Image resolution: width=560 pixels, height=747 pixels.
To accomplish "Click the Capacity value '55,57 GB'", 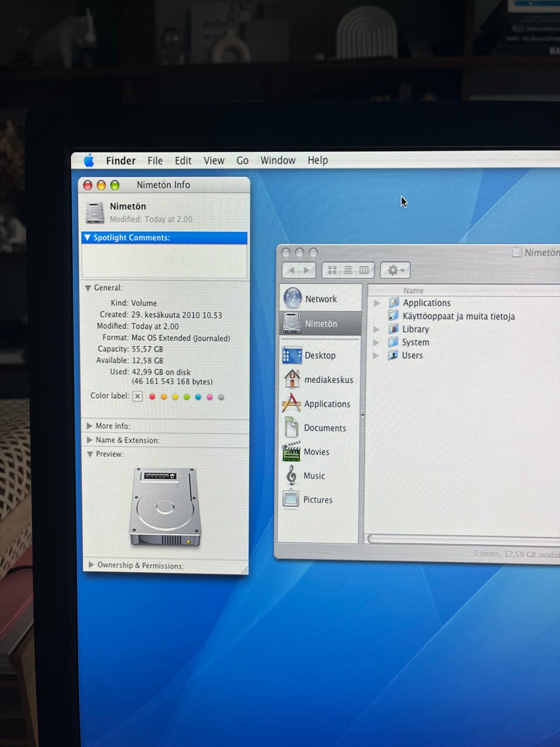I will tap(147, 349).
